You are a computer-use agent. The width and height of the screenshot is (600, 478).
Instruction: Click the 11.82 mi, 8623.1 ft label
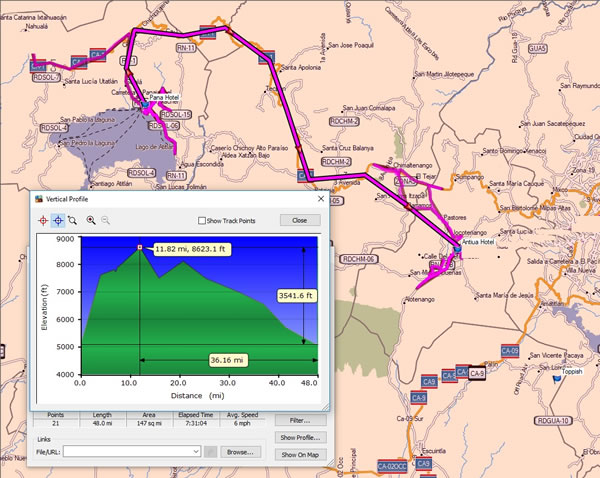point(190,249)
